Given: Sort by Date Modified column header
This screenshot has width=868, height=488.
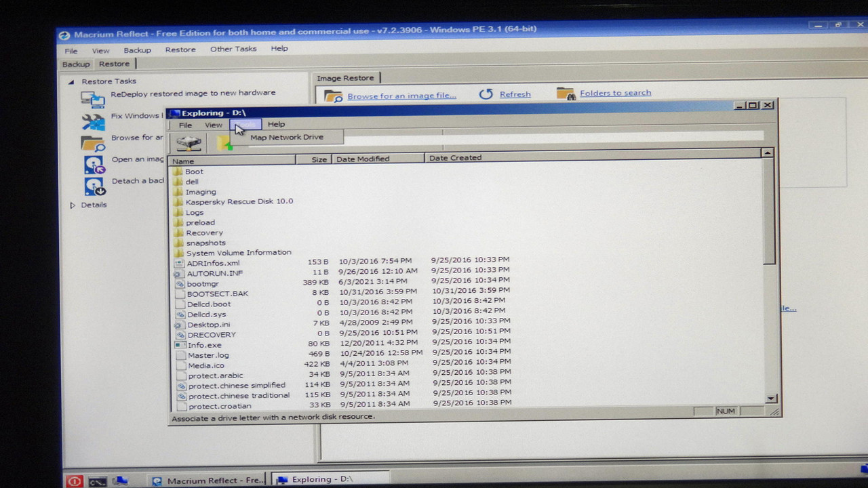Looking at the screenshot, I should point(378,159).
